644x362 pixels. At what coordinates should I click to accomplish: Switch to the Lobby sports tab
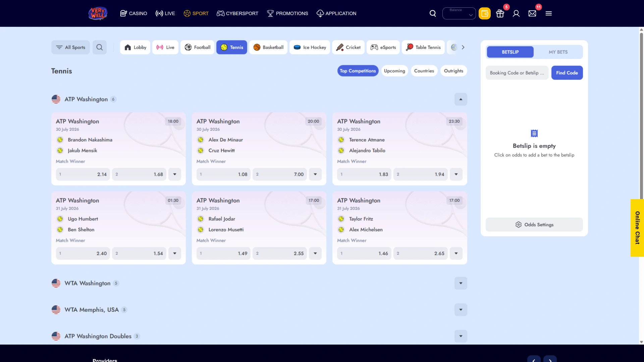135,47
